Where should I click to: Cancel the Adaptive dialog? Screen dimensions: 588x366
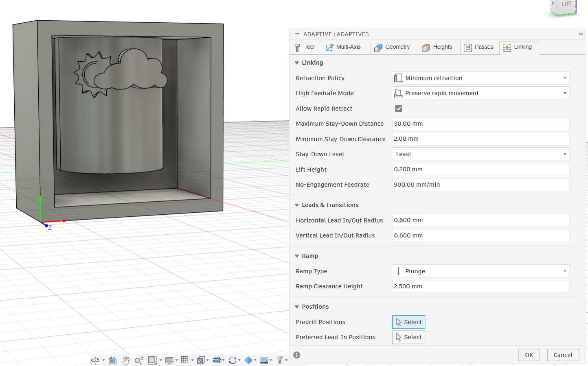(563, 355)
